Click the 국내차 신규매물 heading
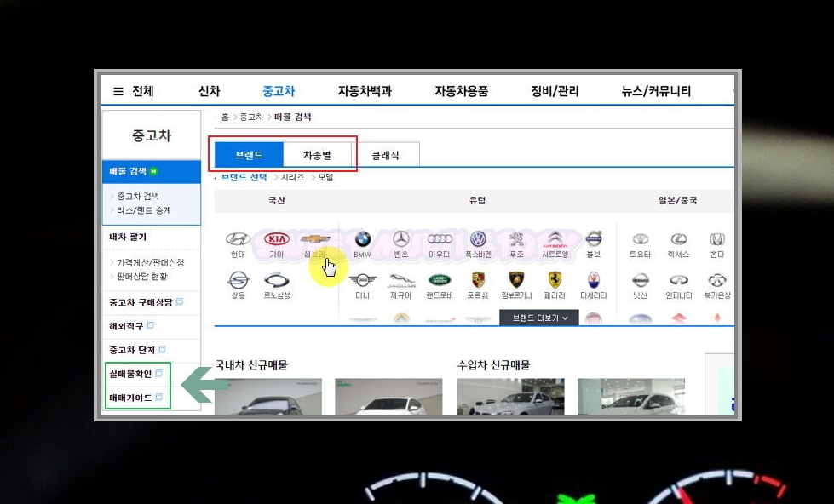The image size is (834, 504). (x=251, y=365)
